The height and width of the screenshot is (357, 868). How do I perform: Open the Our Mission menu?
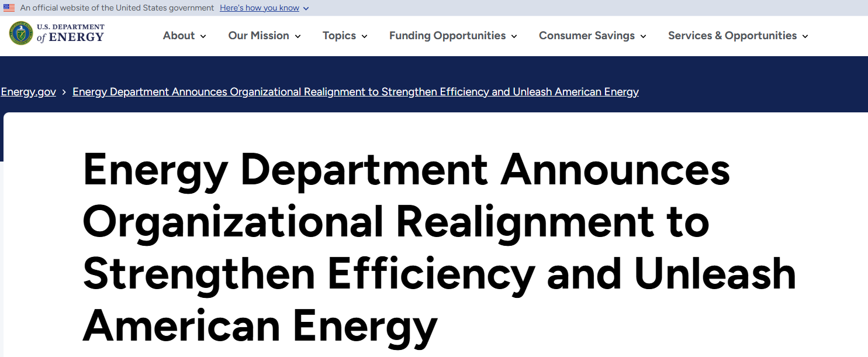point(258,36)
